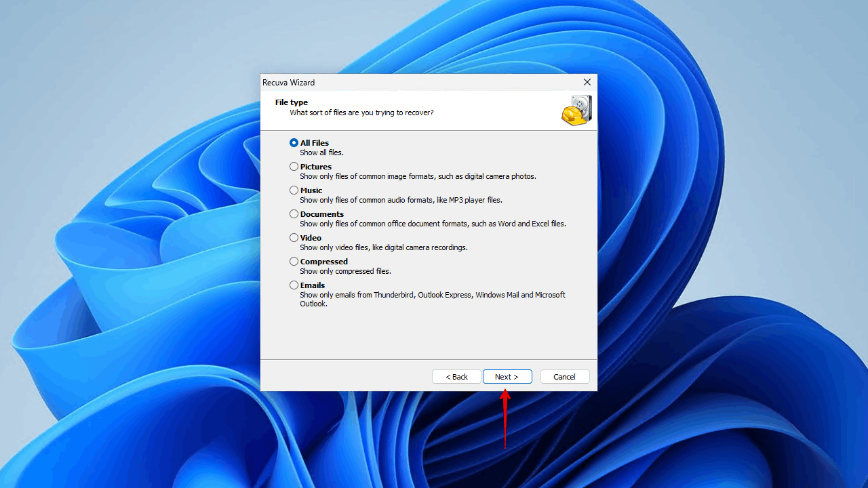The width and height of the screenshot is (868, 488).
Task: Pick the Compressed radio button
Action: pos(294,262)
